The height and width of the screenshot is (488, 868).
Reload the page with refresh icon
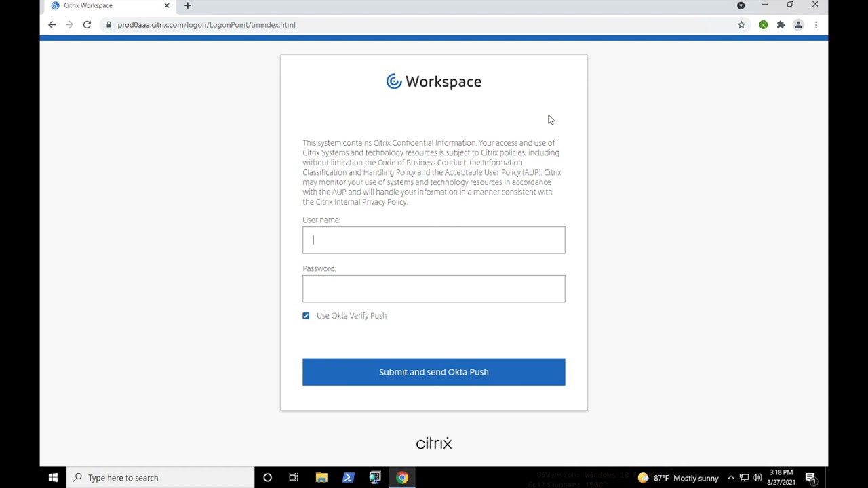click(x=87, y=25)
